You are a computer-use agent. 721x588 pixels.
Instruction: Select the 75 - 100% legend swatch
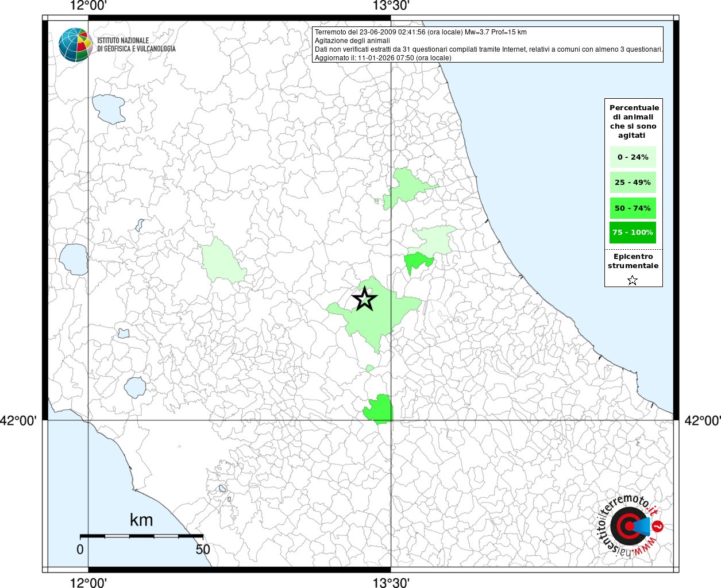(633, 233)
